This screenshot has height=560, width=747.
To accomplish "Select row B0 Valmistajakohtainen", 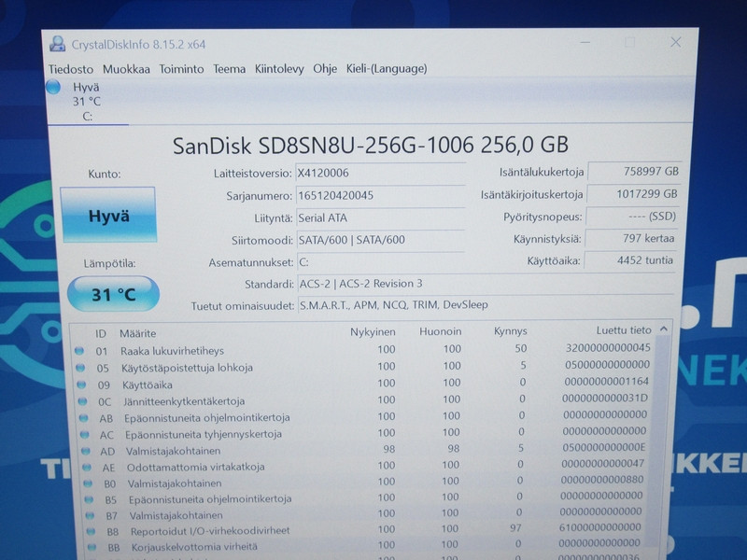I will point(363,482).
